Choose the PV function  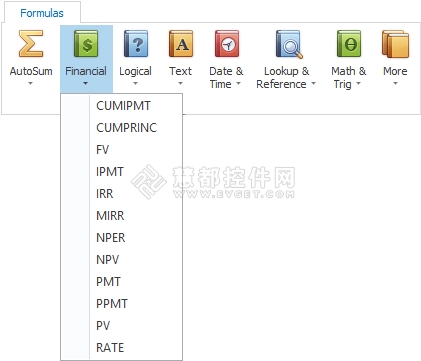coord(121,326)
